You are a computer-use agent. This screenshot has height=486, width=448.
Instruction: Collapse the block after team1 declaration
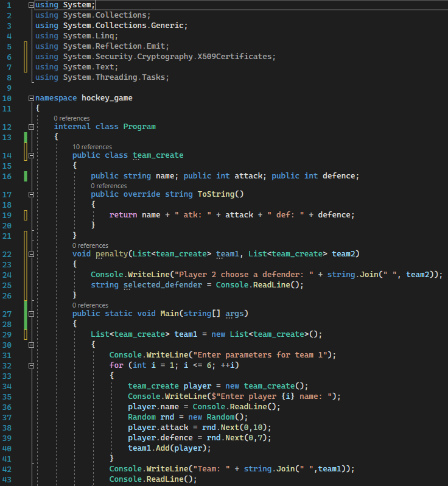click(x=31, y=345)
